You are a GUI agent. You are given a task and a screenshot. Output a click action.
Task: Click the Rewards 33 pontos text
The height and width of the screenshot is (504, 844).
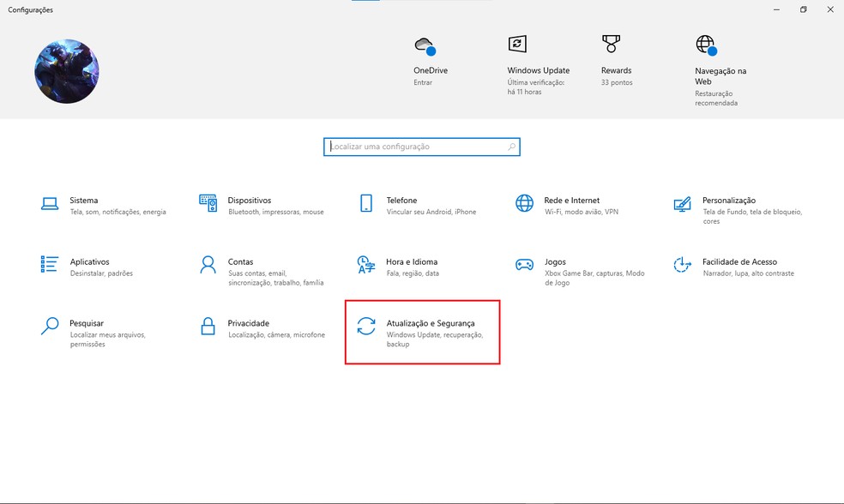[x=617, y=82]
